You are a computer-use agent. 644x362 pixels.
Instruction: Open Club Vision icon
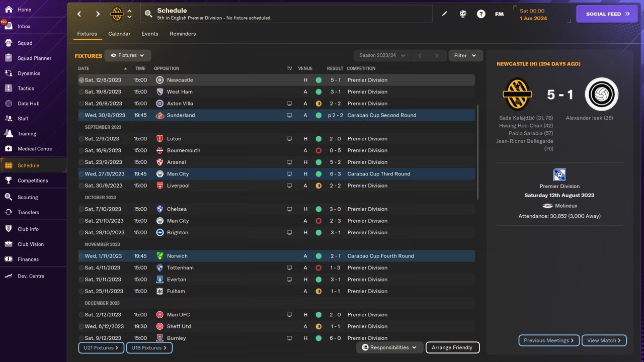[9, 244]
